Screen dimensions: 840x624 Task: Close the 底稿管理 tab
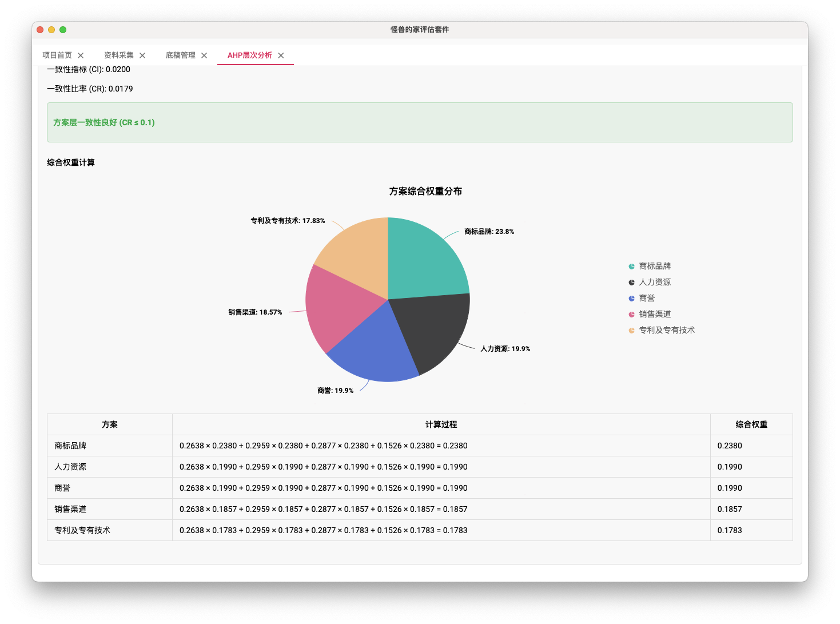(x=204, y=55)
